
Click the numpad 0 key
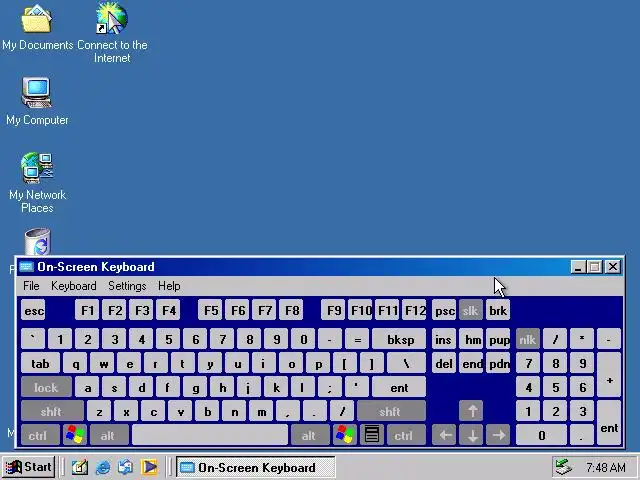tap(541, 435)
